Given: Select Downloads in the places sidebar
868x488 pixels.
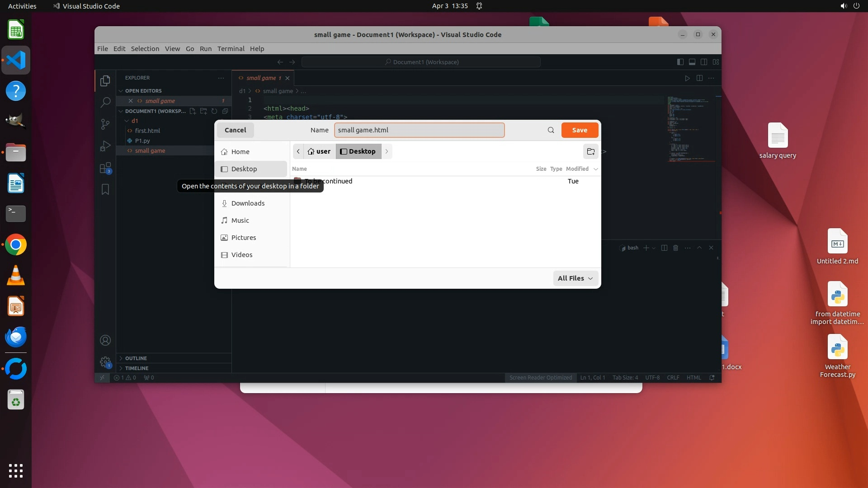Looking at the screenshot, I should coord(248,203).
